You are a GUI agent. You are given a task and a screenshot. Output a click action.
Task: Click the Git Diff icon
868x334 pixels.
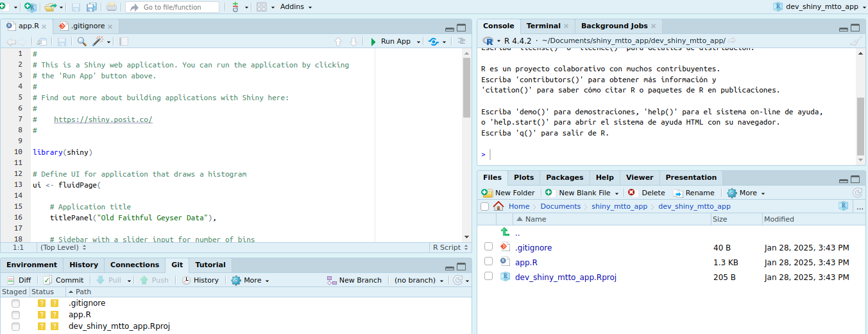click(10, 280)
